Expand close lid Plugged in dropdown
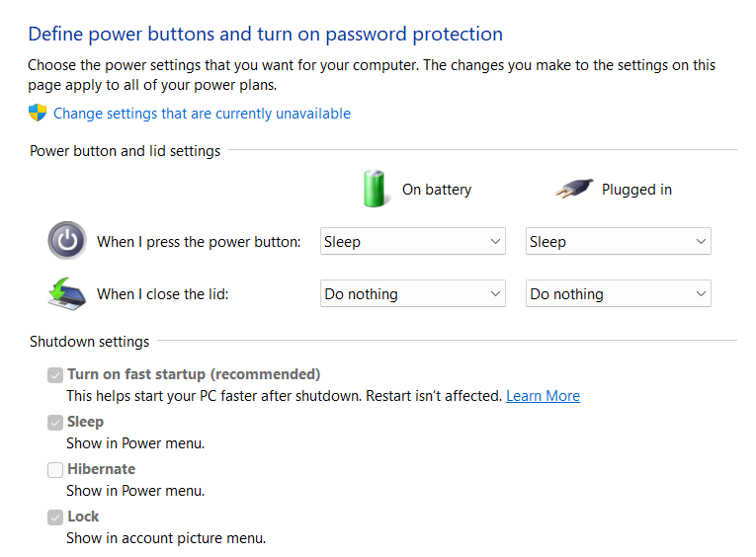Screen dimensions: 756x557 click(619, 294)
